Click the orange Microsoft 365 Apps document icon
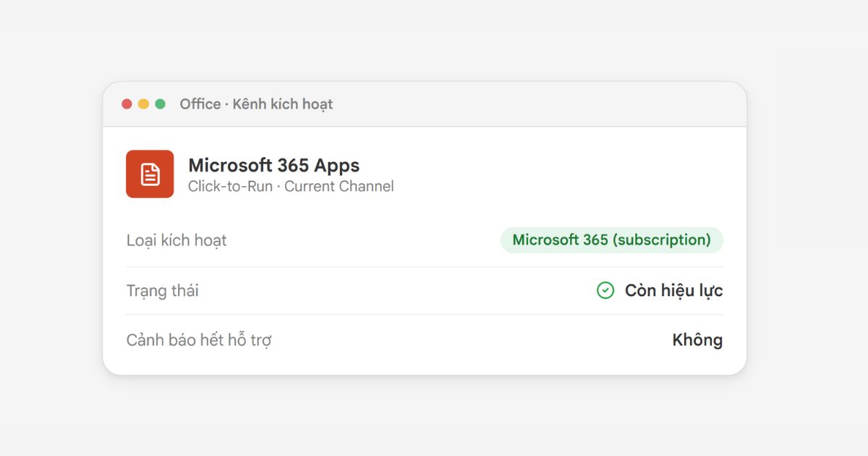The image size is (868, 456). click(150, 174)
